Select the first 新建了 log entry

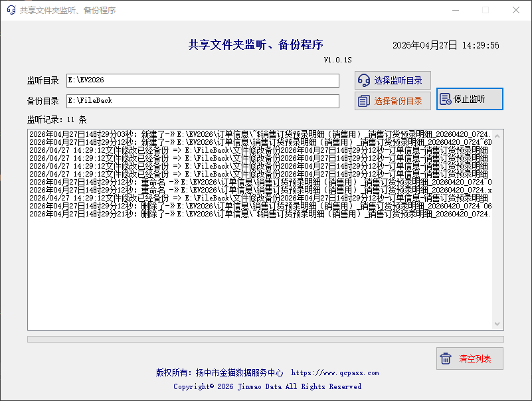(199, 133)
